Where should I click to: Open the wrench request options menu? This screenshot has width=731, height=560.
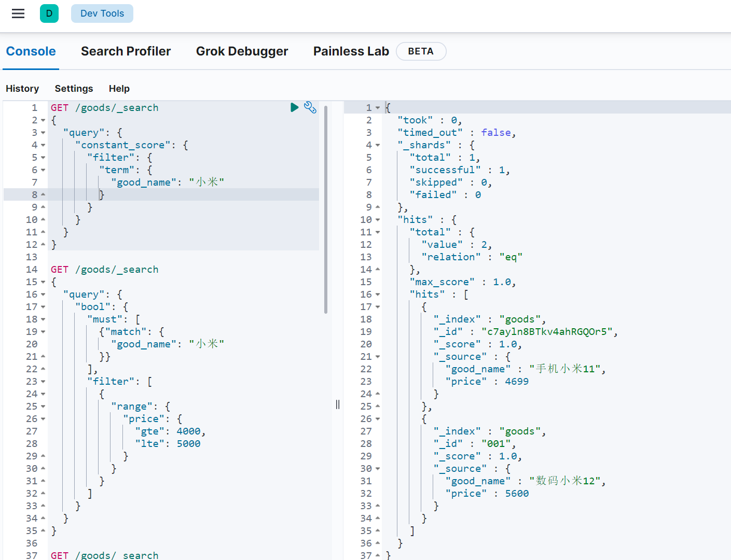(x=310, y=107)
